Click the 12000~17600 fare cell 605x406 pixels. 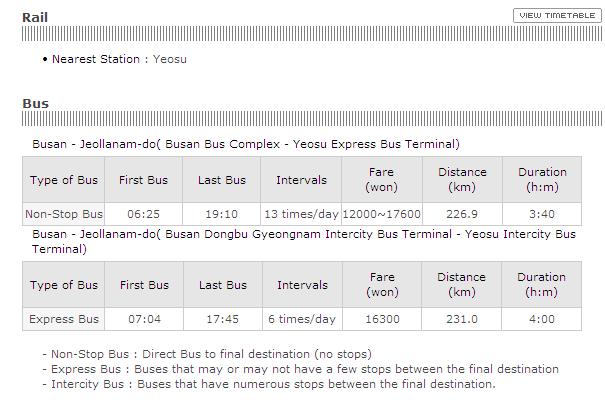coord(382,214)
